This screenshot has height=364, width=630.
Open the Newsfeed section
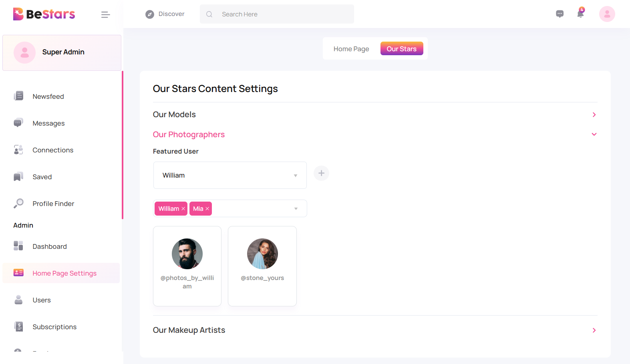(48, 96)
